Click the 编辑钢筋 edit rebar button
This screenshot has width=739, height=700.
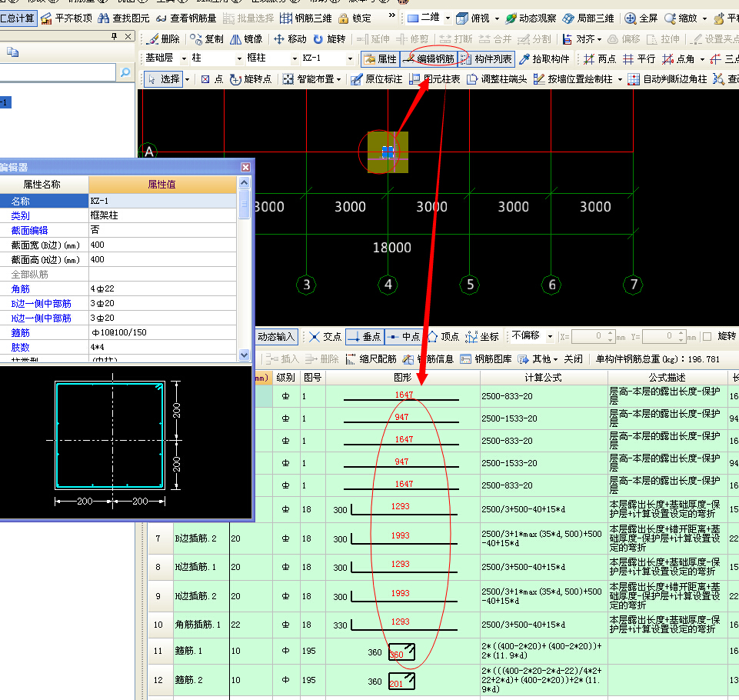coord(428,58)
